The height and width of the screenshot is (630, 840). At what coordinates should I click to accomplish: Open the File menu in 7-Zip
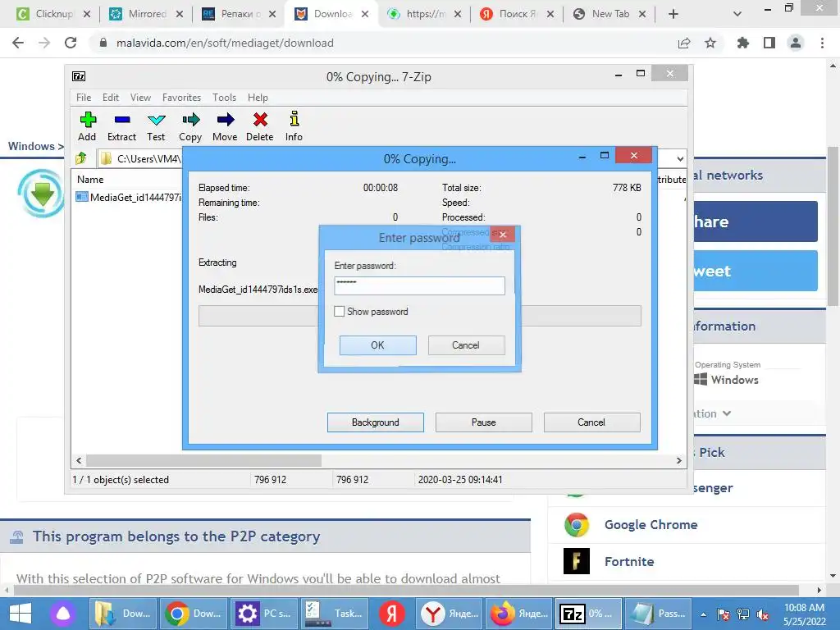[84, 98]
